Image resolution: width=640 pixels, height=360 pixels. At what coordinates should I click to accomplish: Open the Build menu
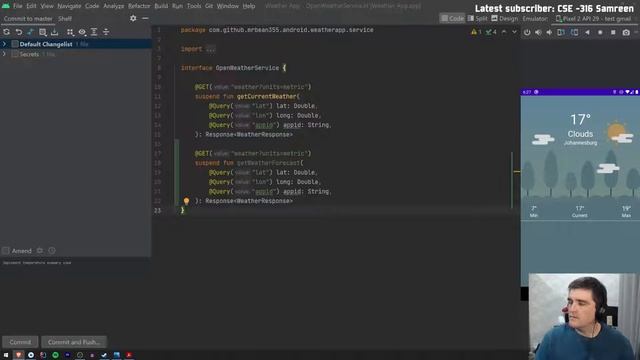pyautogui.click(x=161, y=6)
